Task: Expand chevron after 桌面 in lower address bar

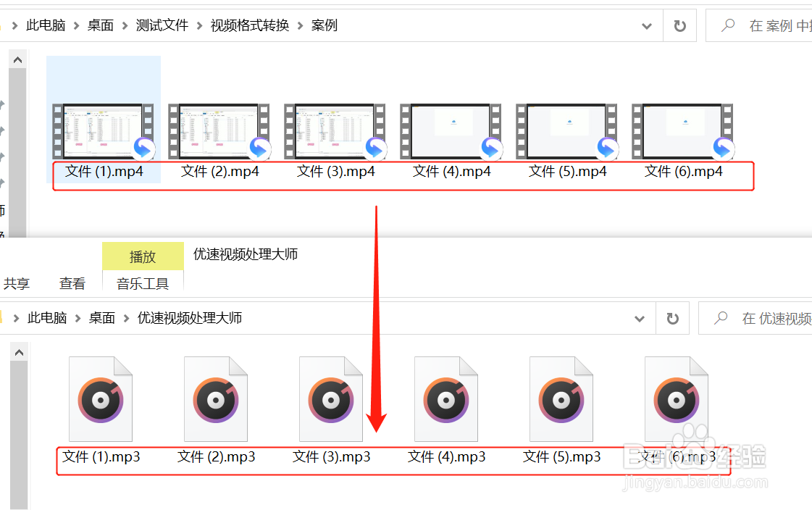Action: click(126, 319)
